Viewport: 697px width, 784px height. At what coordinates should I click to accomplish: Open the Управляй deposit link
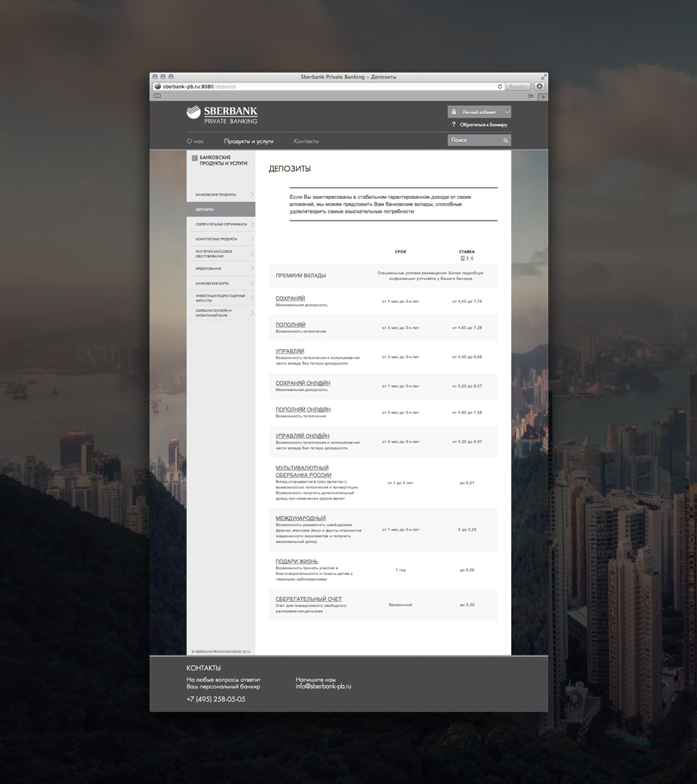click(x=290, y=351)
